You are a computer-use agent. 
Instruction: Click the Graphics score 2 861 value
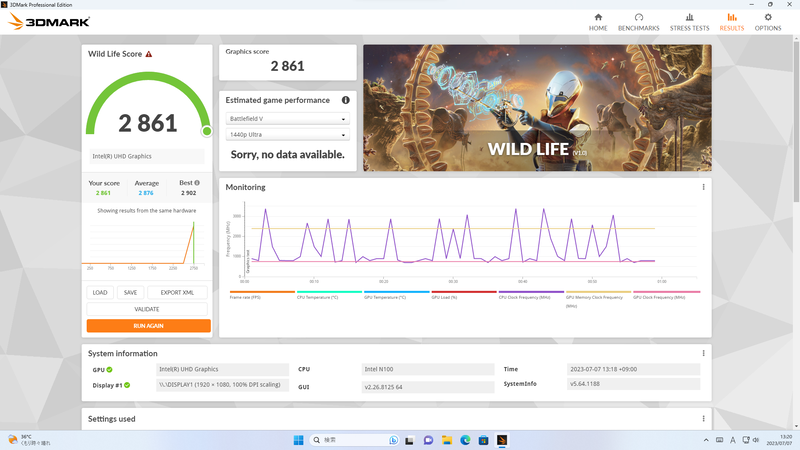click(x=287, y=66)
